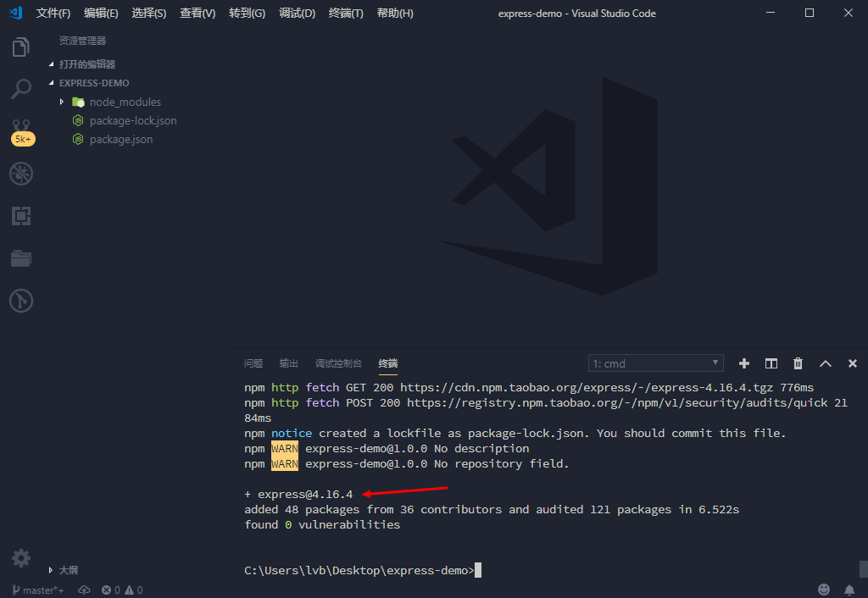Switch to the 调试控制台 panel tab
The height and width of the screenshot is (598, 868).
338,363
